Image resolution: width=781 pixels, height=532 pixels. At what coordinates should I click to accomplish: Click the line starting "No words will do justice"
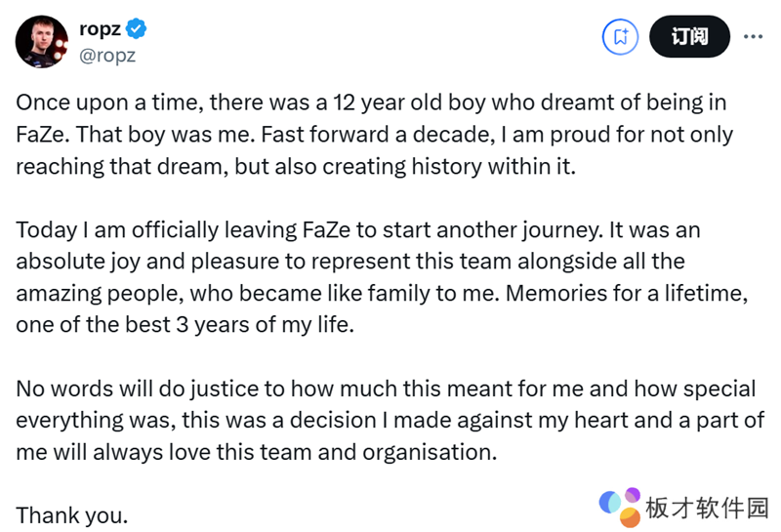(x=386, y=389)
